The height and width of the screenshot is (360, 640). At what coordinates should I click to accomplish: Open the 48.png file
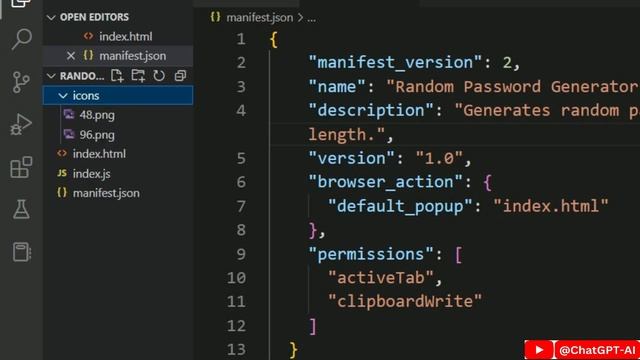tap(118, 115)
